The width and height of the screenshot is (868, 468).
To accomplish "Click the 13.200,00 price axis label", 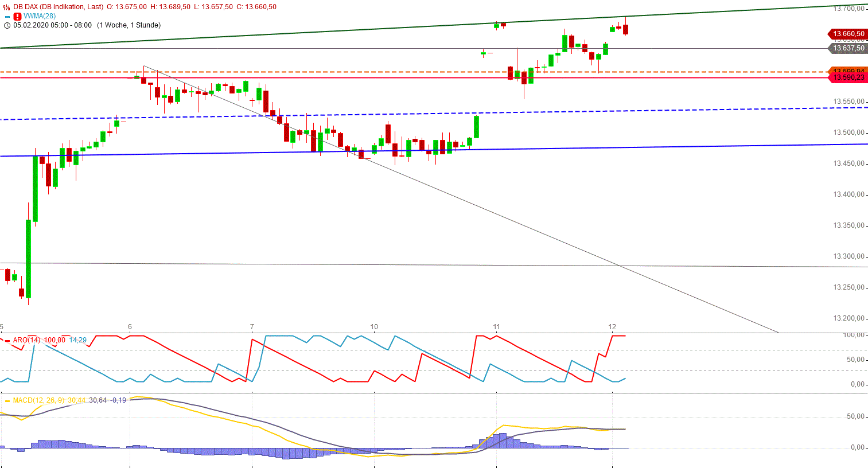I will [848, 318].
